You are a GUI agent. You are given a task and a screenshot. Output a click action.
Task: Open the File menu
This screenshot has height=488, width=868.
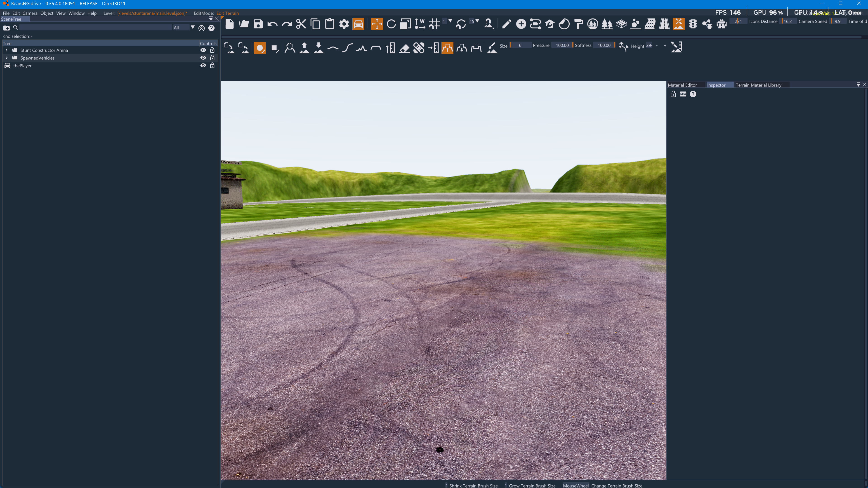6,13
